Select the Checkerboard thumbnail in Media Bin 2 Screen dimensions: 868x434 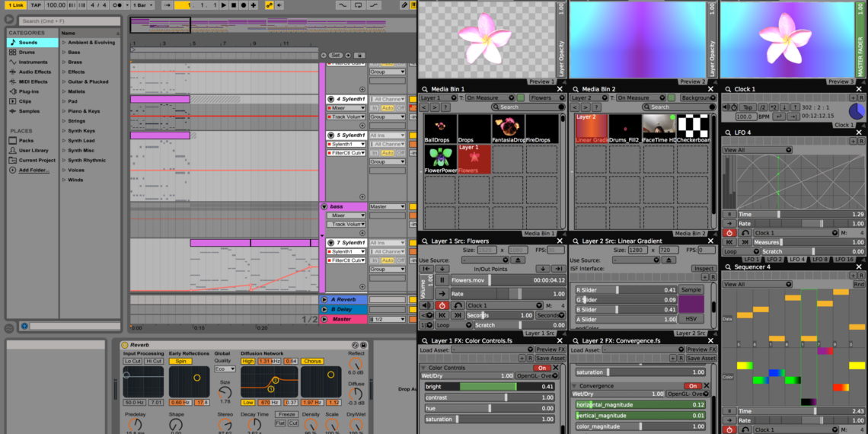point(692,128)
